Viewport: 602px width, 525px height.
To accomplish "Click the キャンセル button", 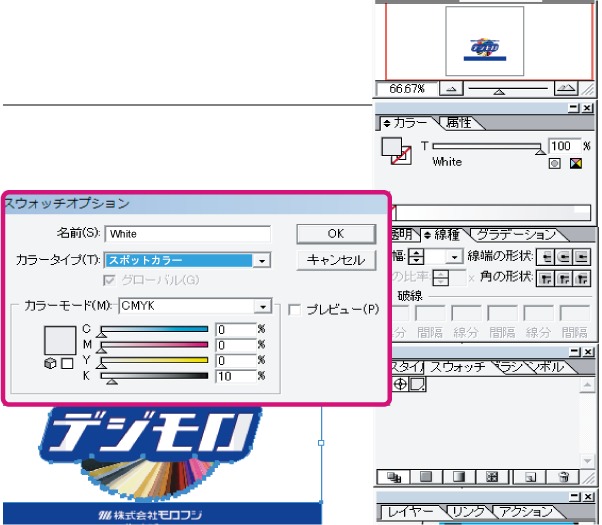I will (x=336, y=260).
